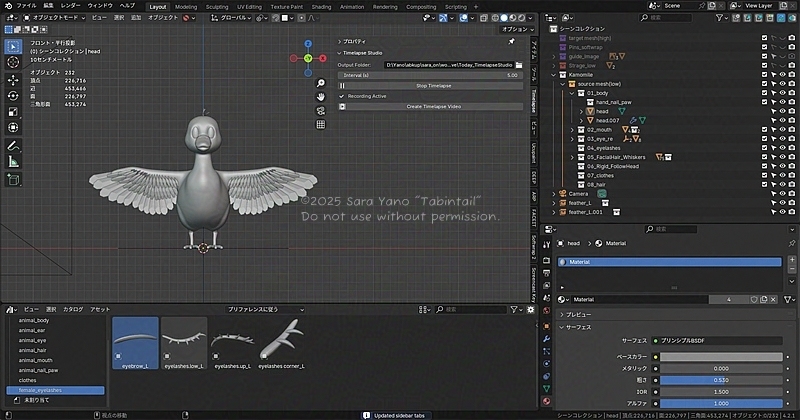Expand the 02_mouth collection
The height and width of the screenshot is (420, 800).
point(571,130)
